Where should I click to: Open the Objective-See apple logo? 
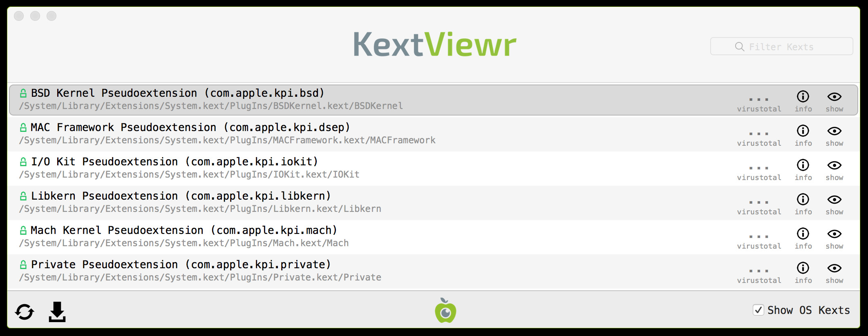coord(445,311)
